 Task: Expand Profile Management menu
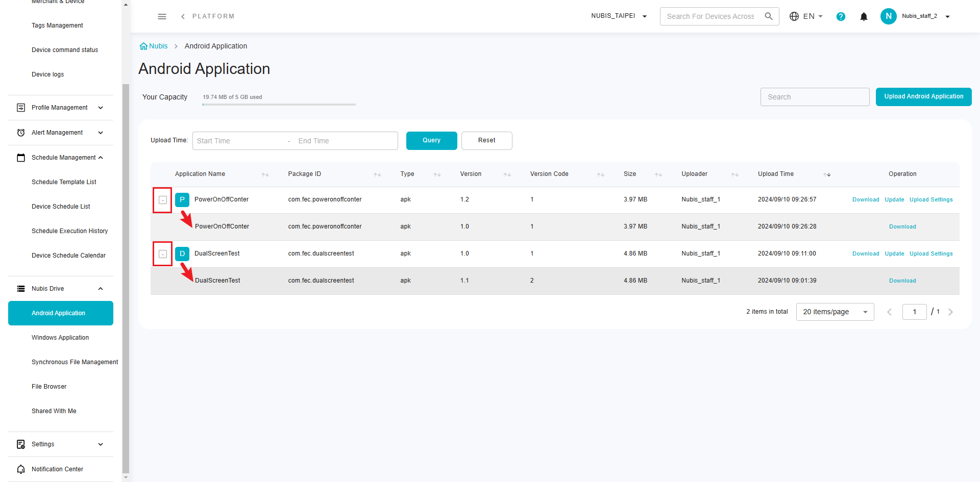pyautogui.click(x=101, y=108)
